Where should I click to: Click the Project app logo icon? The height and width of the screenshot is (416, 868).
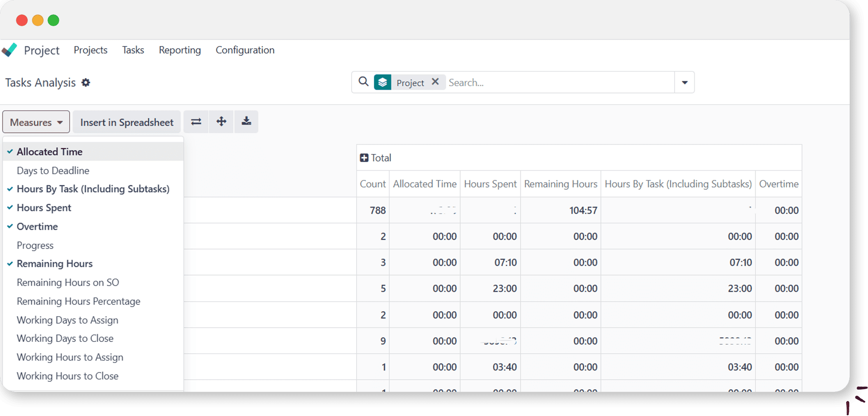tap(10, 50)
